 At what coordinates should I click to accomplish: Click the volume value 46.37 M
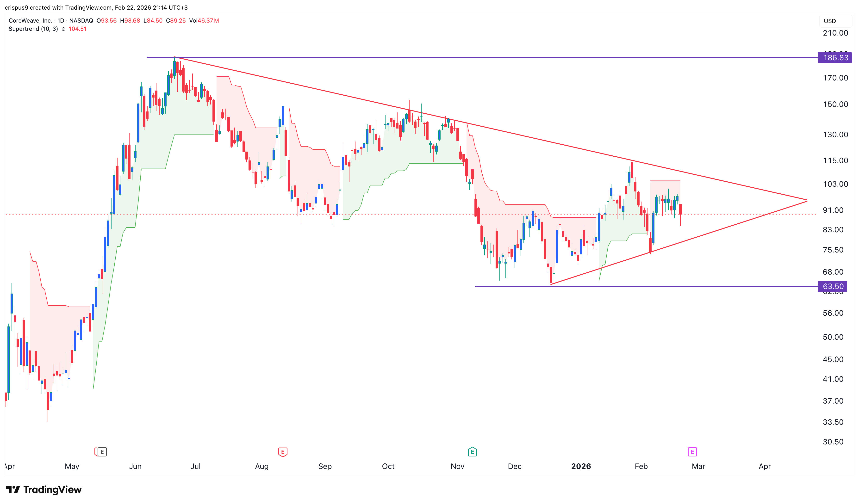(208, 20)
